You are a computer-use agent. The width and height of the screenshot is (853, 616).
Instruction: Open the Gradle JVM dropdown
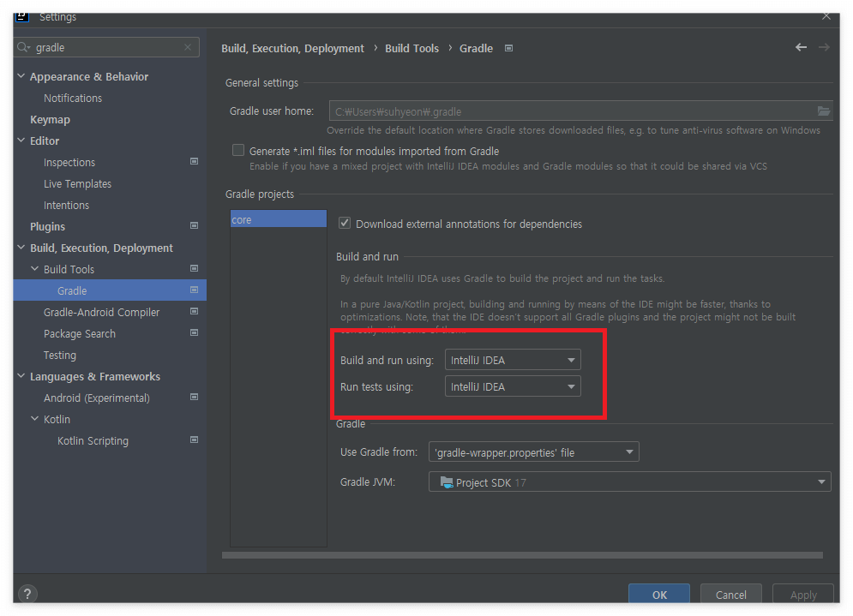point(630,481)
